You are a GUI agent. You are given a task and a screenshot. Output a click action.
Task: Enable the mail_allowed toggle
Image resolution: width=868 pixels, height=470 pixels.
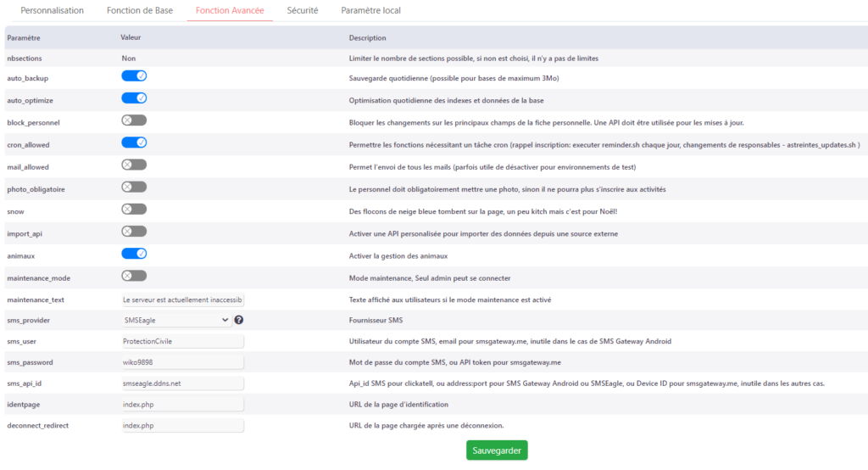tap(134, 165)
